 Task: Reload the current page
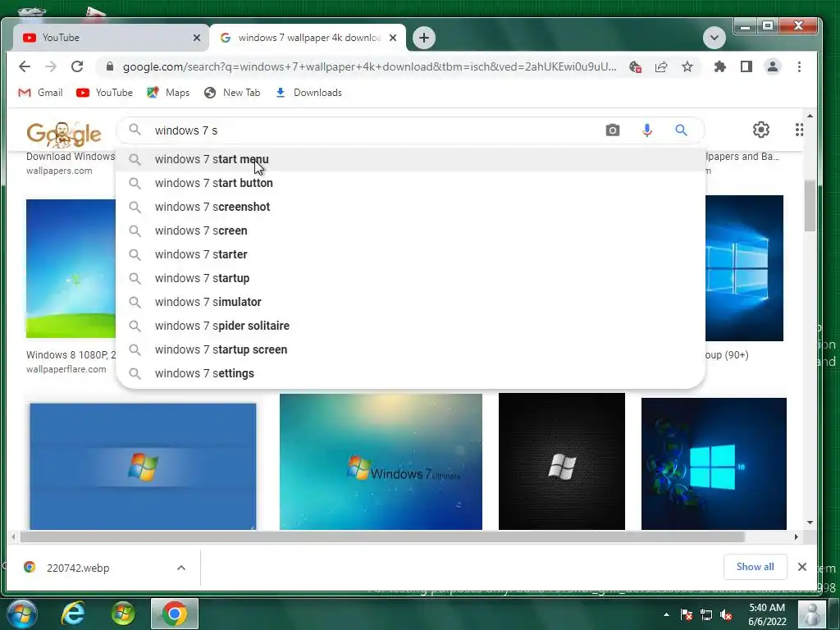click(x=77, y=66)
